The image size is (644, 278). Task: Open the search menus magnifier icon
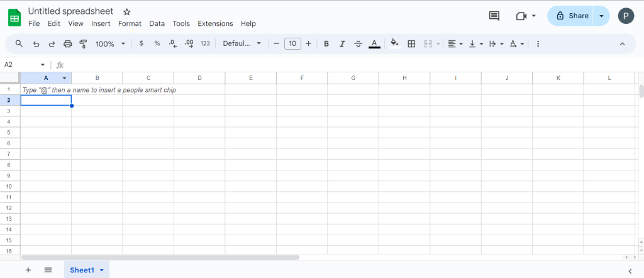click(19, 43)
